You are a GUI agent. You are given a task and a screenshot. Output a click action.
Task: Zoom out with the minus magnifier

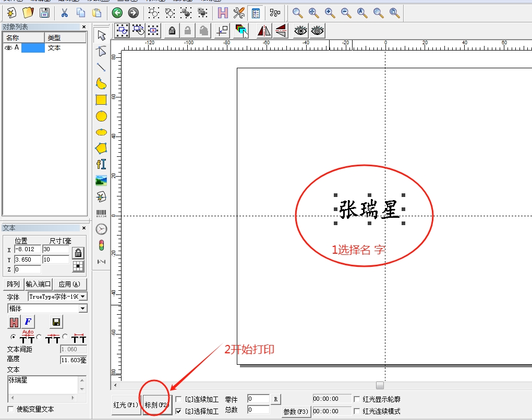[x=346, y=13]
